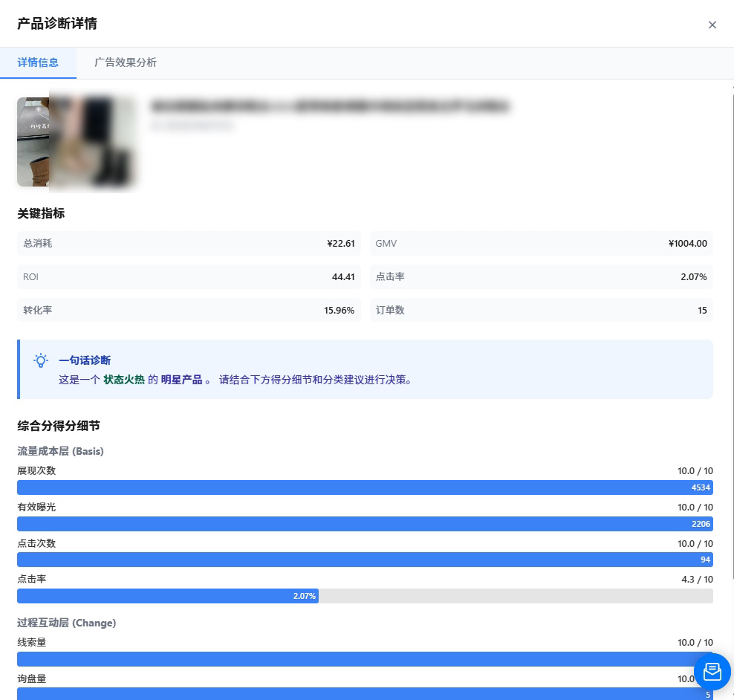This screenshot has width=734, height=700.
Task: Select the 总消耗 metric card
Action: 189,243
